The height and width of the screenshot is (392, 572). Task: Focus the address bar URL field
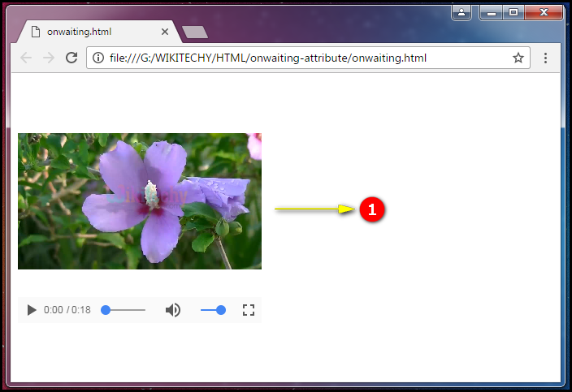[301, 58]
